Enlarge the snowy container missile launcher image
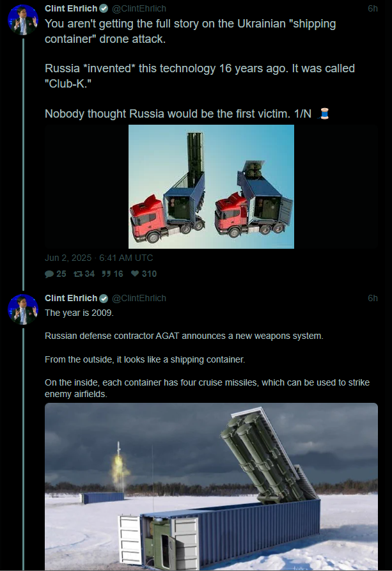Image resolution: width=392 pixels, height=571 pixels. pos(211,487)
